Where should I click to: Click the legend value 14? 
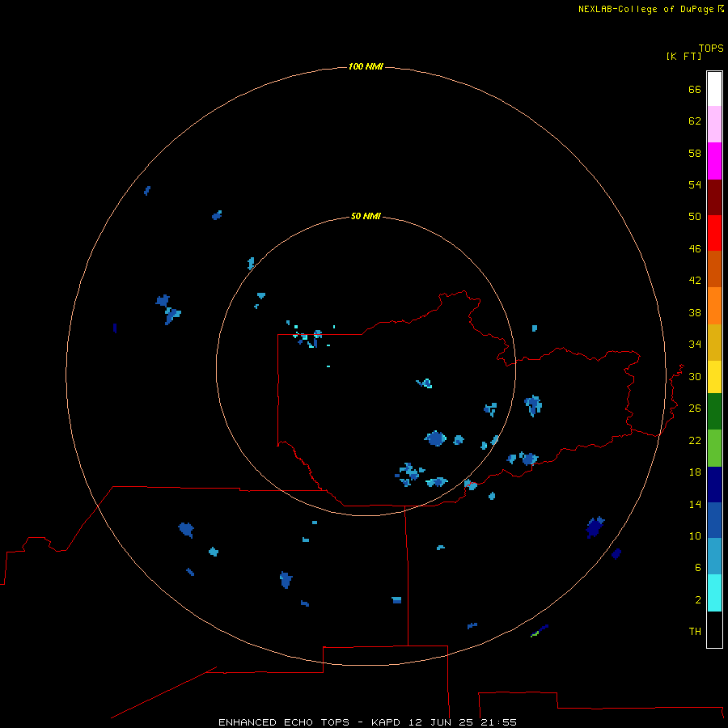(x=695, y=504)
